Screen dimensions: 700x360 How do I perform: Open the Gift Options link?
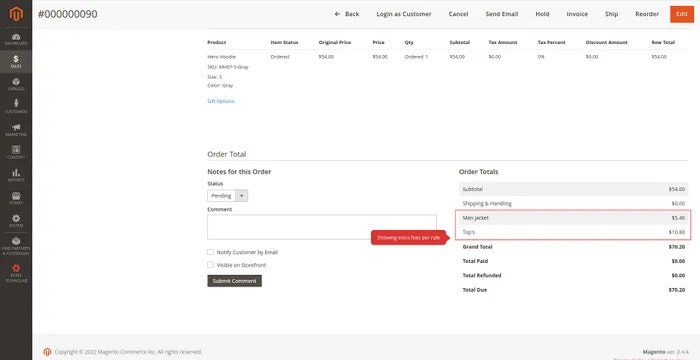click(221, 101)
